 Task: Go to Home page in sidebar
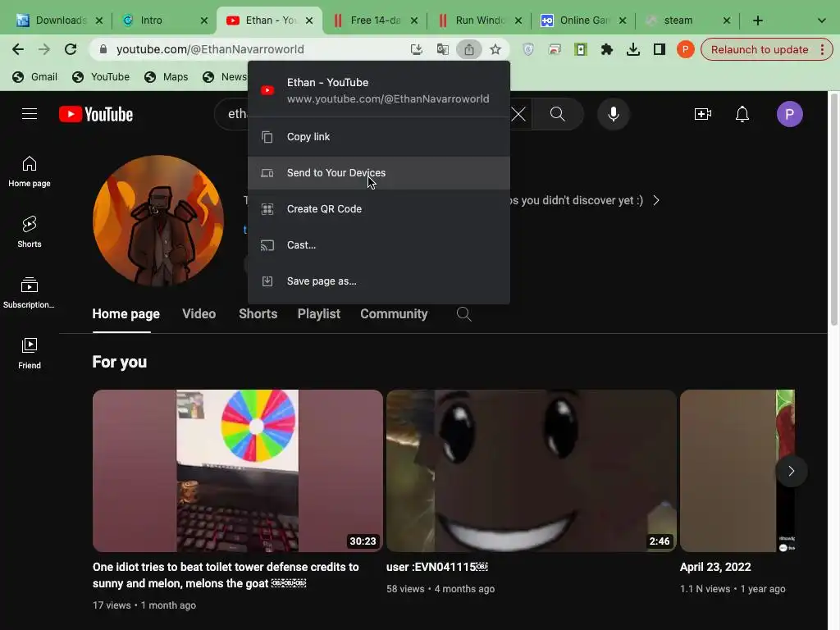[30, 171]
